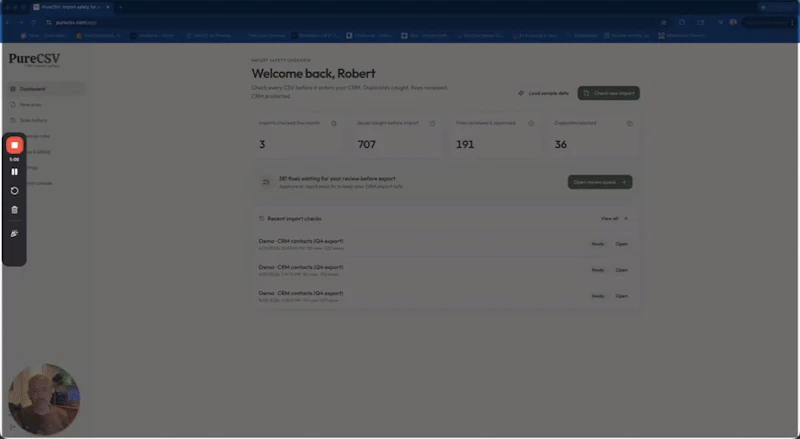Screen dimensions: 800x439
Task: Open the first Demo CRM contacts import check
Action: click(621, 244)
